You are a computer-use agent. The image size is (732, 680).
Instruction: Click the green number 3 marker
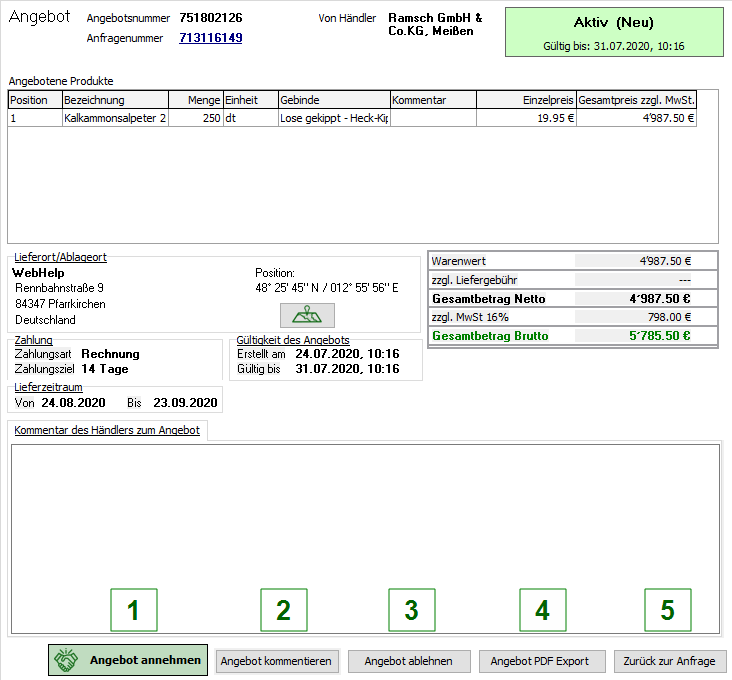(x=412, y=609)
